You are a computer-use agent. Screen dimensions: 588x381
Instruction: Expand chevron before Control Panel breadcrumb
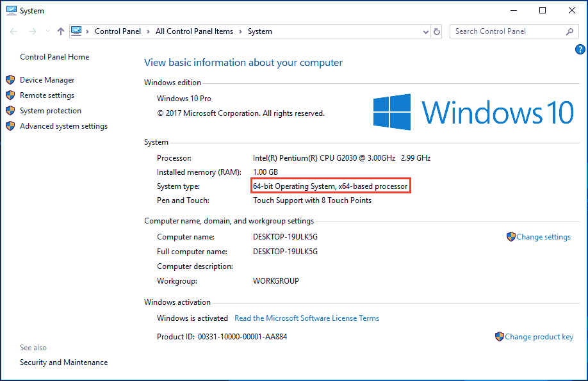87,31
